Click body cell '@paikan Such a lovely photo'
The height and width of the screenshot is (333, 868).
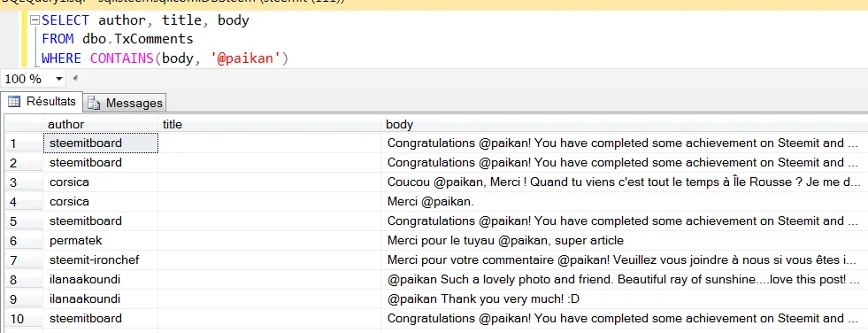(625, 279)
